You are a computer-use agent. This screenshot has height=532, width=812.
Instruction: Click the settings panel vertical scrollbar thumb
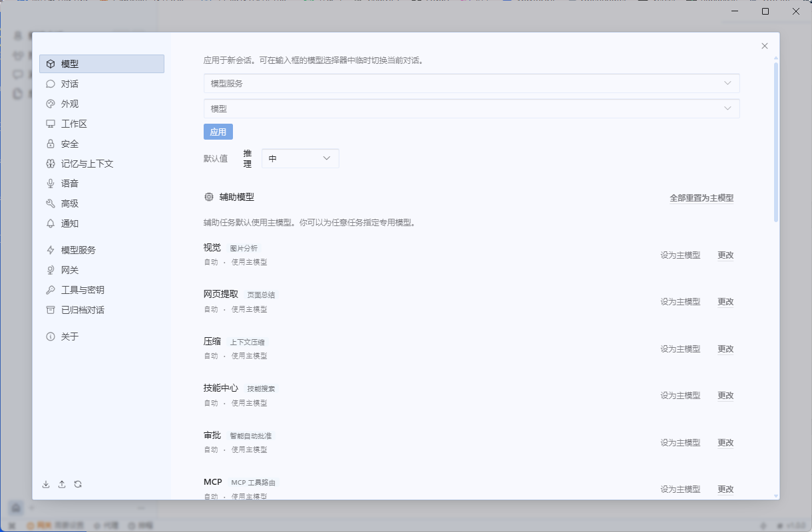(x=776, y=142)
